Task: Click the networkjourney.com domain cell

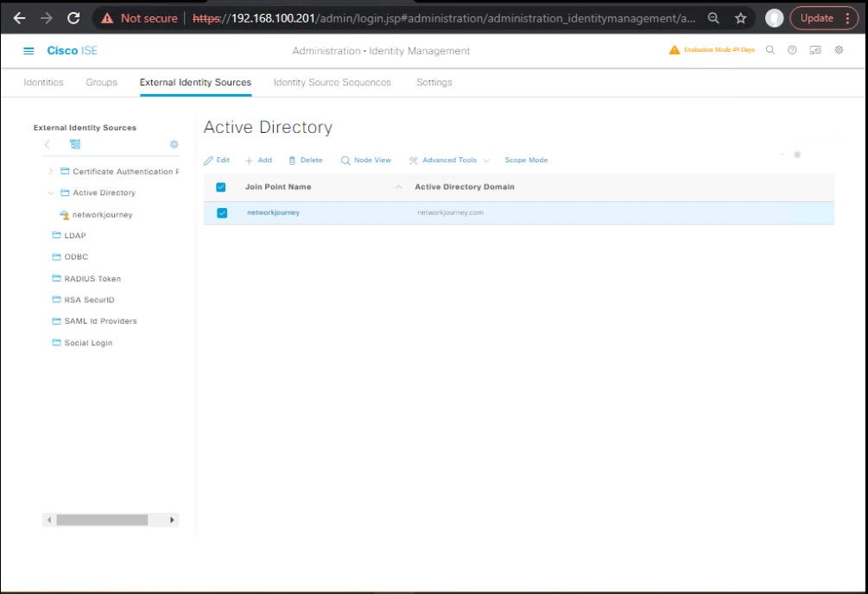Action: pos(450,212)
